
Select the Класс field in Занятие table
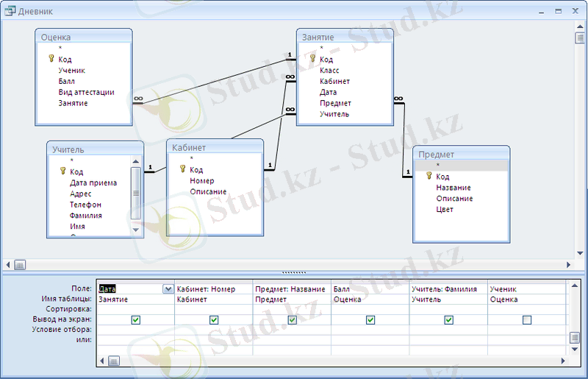[x=329, y=70]
